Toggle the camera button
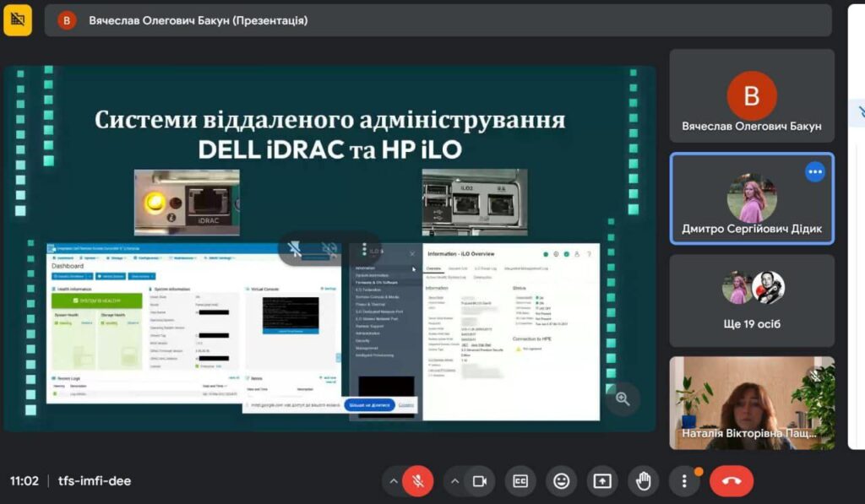 (x=479, y=480)
